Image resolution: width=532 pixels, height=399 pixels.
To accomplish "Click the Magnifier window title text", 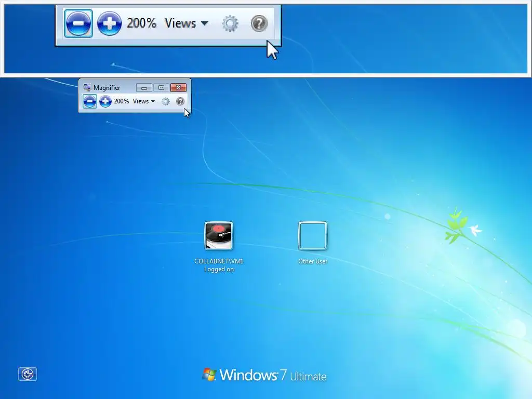I will [107, 87].
